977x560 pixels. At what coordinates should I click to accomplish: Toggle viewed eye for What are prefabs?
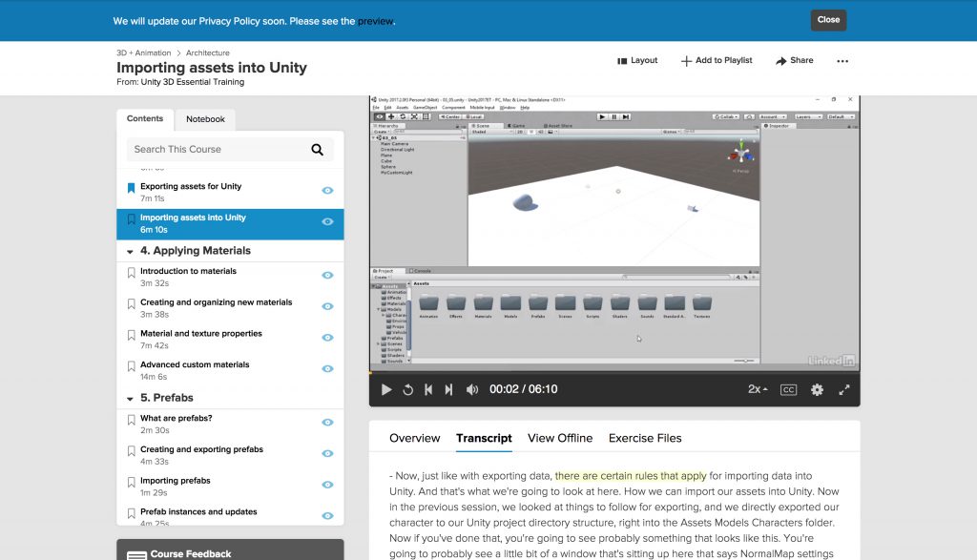pos(327,423)
